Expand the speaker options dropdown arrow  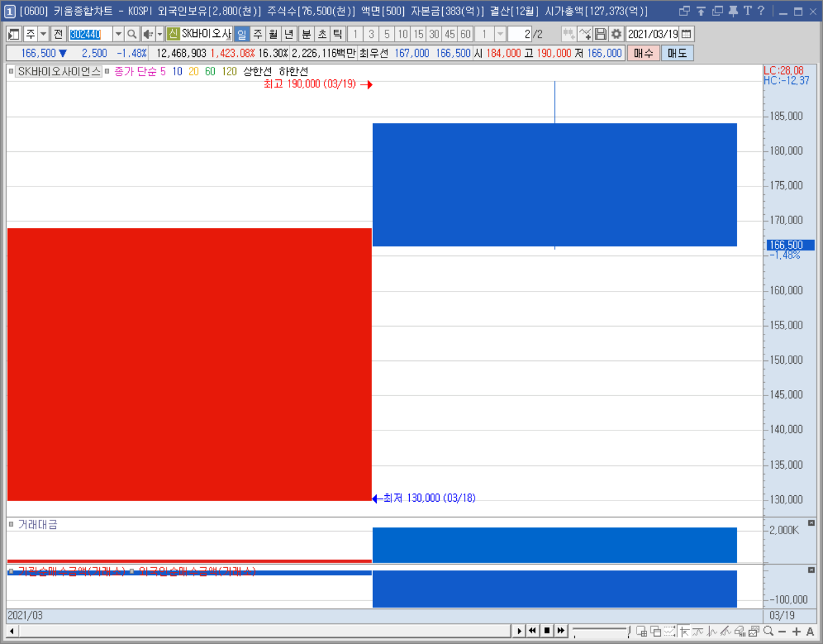160,34
